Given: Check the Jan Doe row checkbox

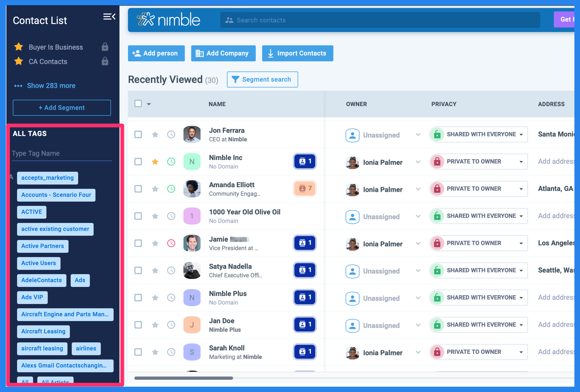Looking at the screenshot, I should coord(138,325).
